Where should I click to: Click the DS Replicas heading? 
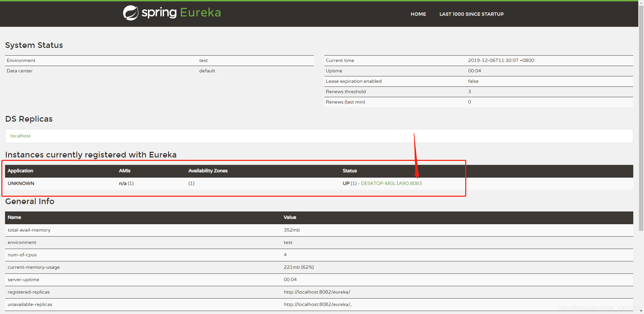click(x=29, y=119)
